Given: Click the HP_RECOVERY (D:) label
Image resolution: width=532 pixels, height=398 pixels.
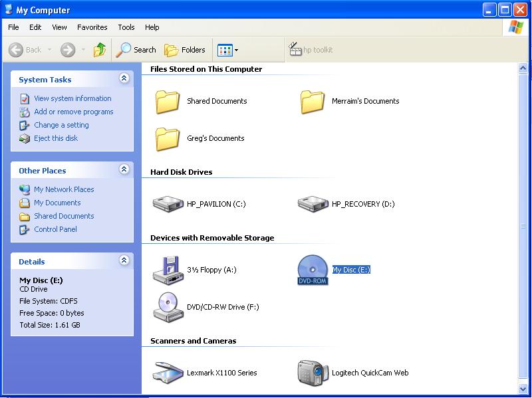Looking at the screenshot, I should (x=363, y=204).
